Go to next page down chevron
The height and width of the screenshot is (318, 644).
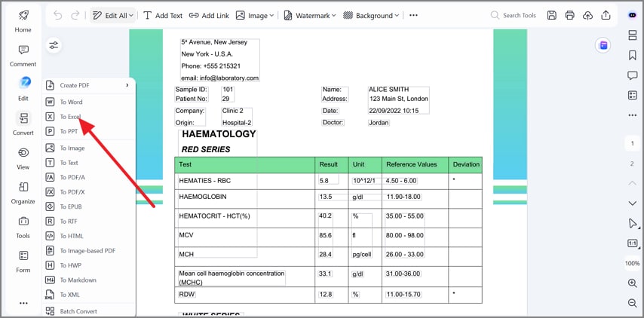[x=633, y=203]
